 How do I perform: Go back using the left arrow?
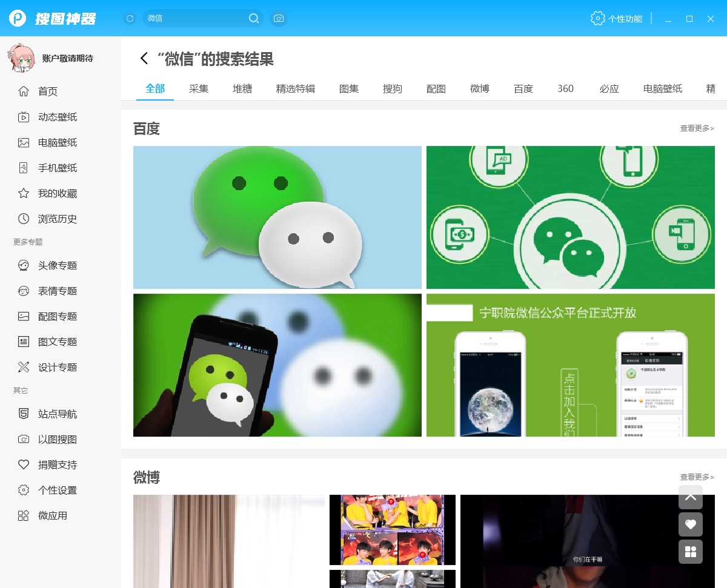[144, 58]
